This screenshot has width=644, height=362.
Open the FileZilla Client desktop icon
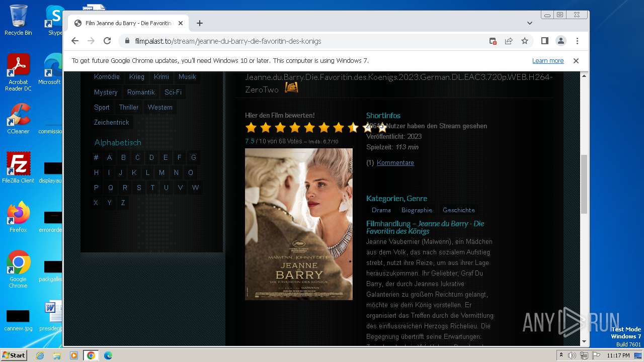18,168
